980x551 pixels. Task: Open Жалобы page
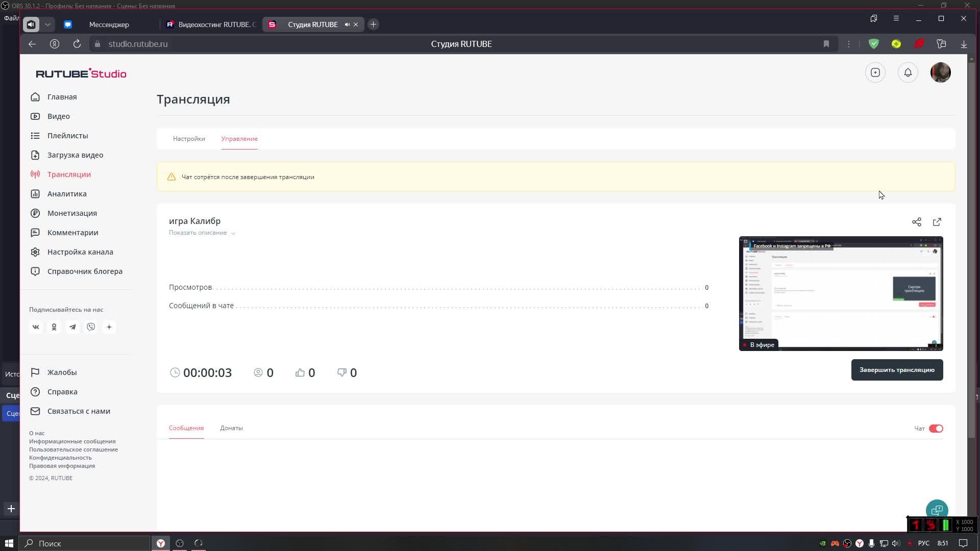point(54,372)
